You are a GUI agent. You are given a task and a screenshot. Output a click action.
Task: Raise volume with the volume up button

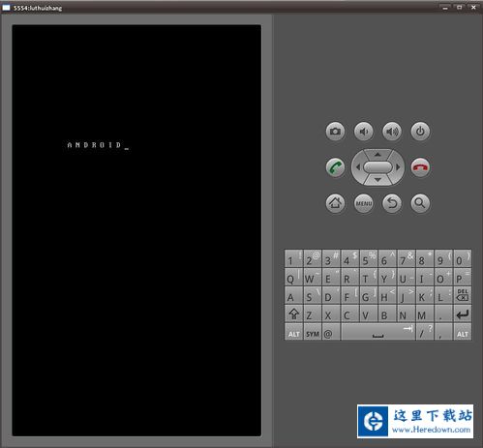click(x=392, y=132)
